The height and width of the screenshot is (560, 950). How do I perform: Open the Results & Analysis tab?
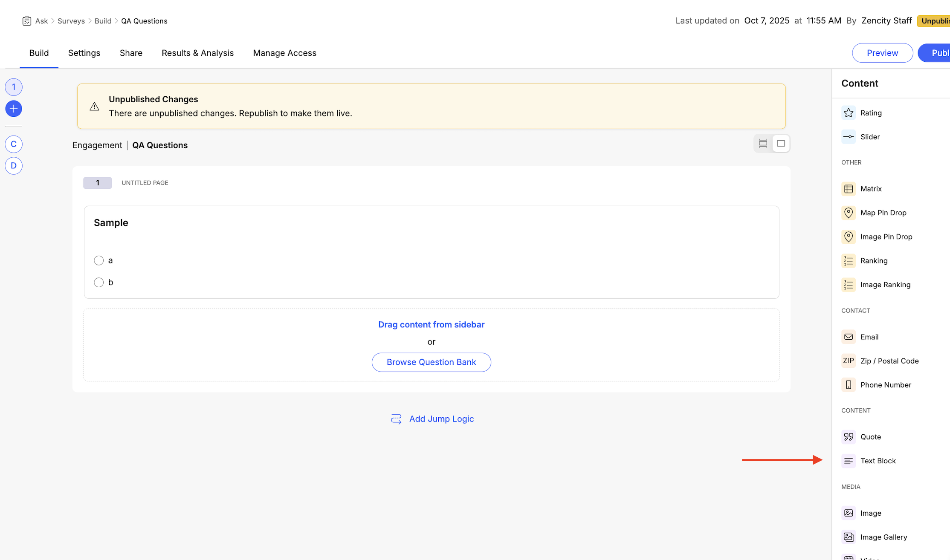[197, 53]
